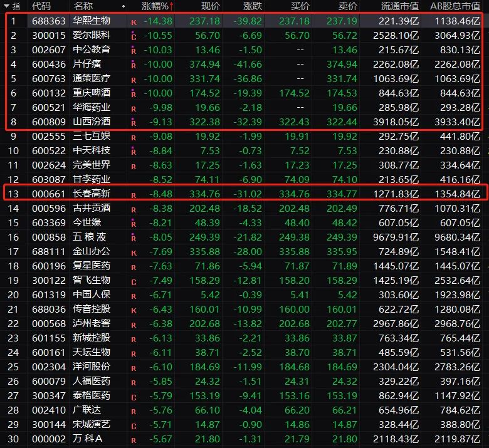The width and height of the screenshot is (489, 448).
Task: Click the K marker beside 传音控股
Action: pos(134,310)
